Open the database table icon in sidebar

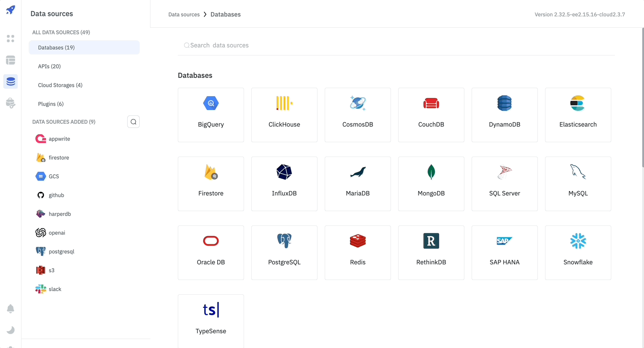point(11,60)
